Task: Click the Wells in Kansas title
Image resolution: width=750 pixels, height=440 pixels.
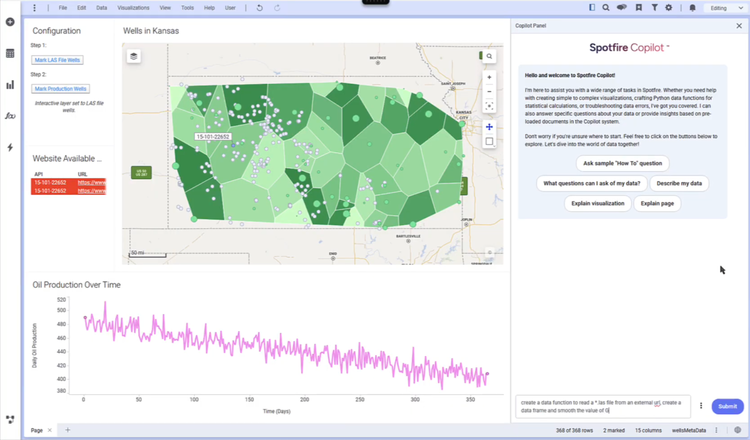Action: click(x=151, y=31)
